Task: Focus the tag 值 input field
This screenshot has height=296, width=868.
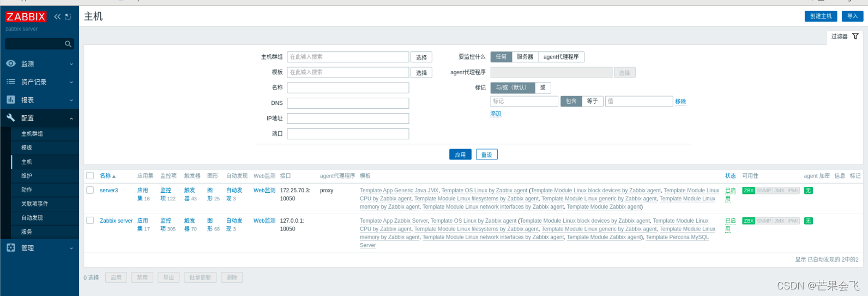Action: pos(639,101)
